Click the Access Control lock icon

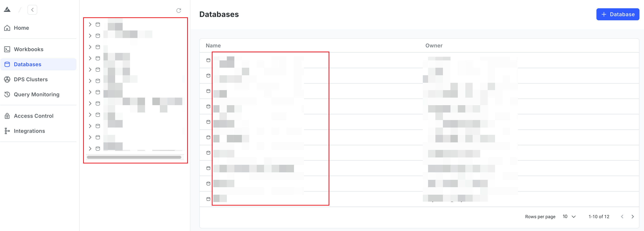(7, 116)
